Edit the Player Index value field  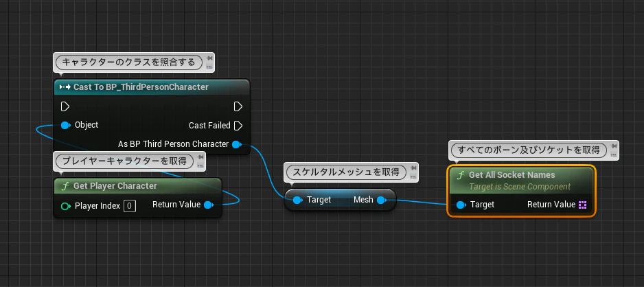pyautogui.click(x=129, y=206)
